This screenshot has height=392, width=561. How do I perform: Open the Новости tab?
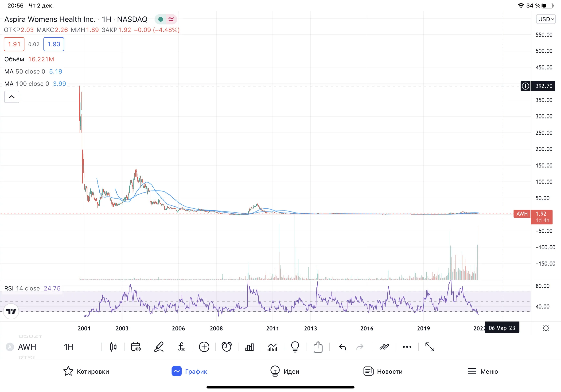[383, 371]
